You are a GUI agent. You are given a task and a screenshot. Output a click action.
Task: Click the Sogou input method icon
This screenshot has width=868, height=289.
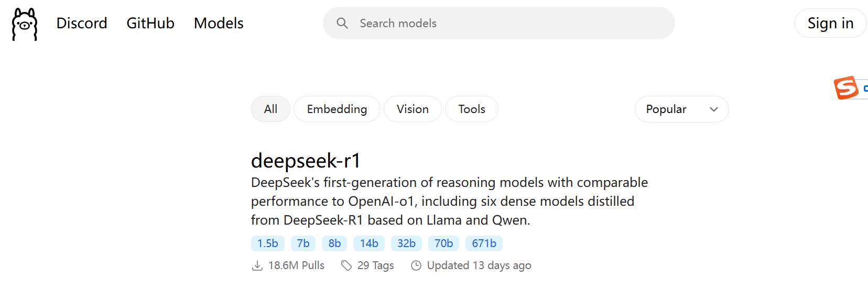pos(847,87)
